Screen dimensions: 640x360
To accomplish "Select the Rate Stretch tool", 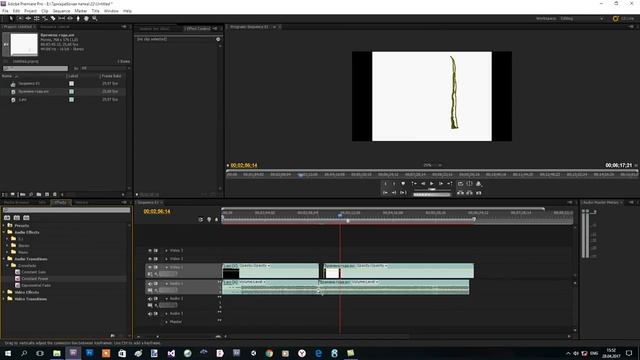I will coord(45,18).
